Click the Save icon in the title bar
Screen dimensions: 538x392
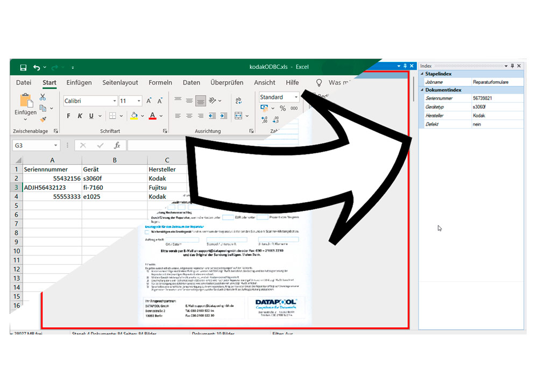(23, 68)
